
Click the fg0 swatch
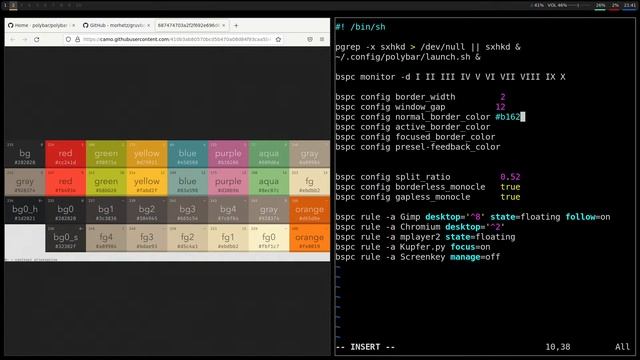(x=269, y=238)
